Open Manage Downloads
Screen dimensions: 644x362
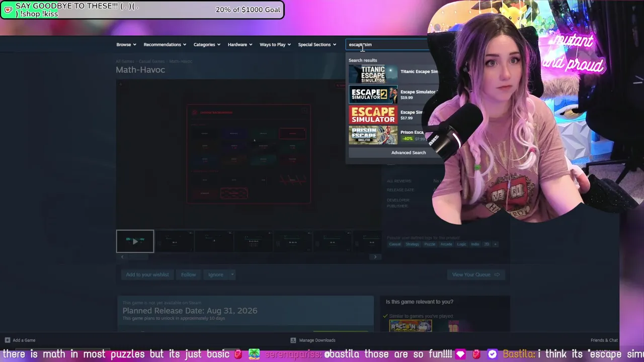(317, 340)
